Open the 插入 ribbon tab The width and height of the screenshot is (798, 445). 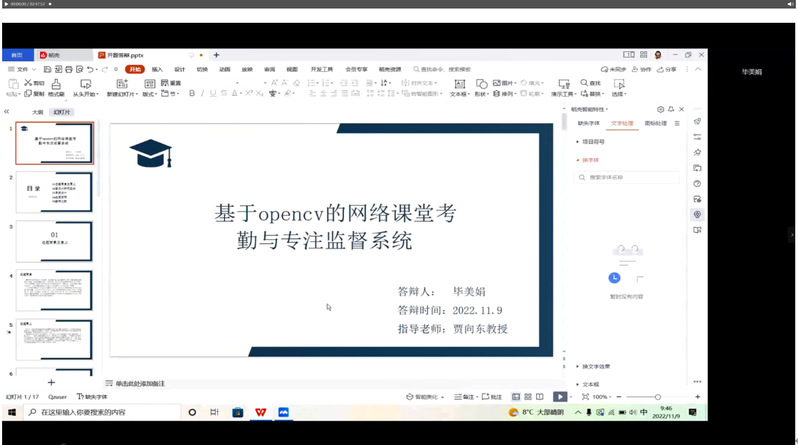coord(157,69)
